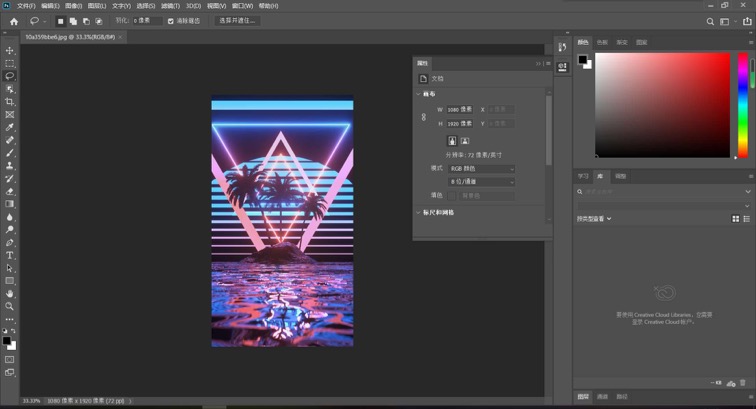Open the 文件(F) menu
Image resolution: width=756 pixels, height=409 pixels.
click(26, 6)
